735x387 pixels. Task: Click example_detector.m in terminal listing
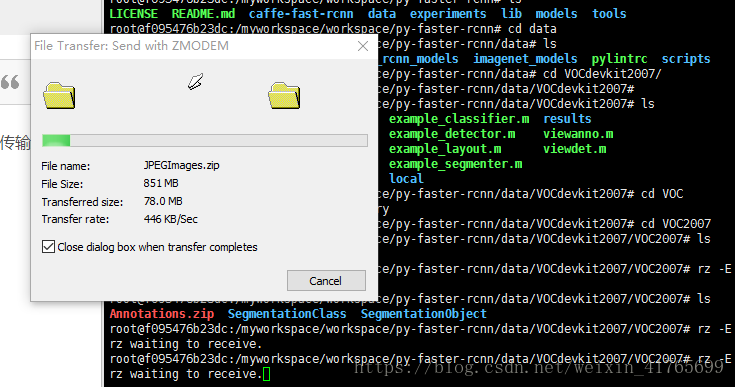pos(452,134)
